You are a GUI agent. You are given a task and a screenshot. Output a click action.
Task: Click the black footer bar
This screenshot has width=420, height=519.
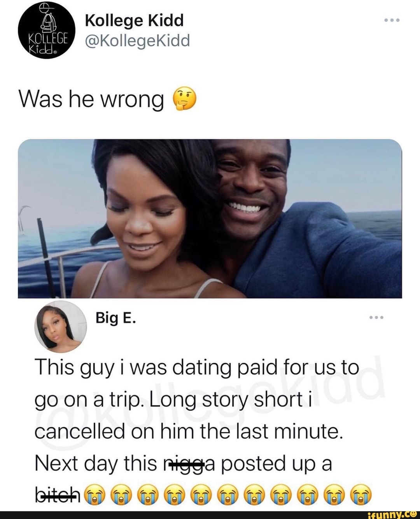point(210,514)
